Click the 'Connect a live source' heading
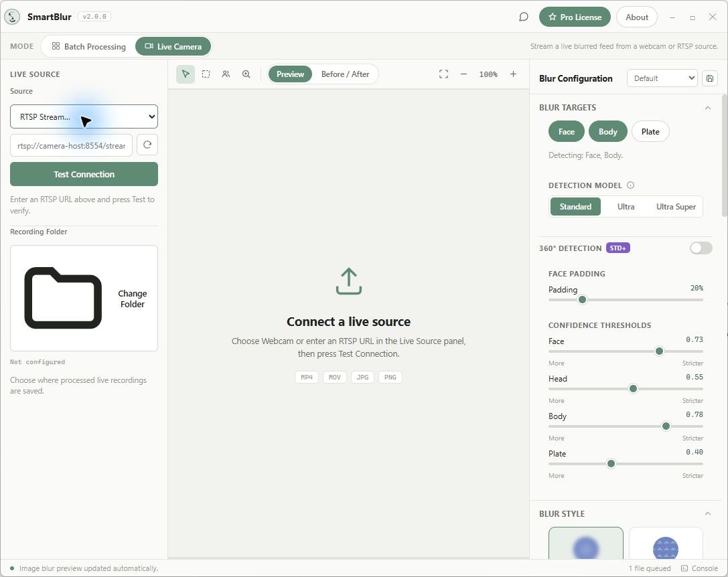Viewport: 728px width, 577px height. [x=349, y=322]
